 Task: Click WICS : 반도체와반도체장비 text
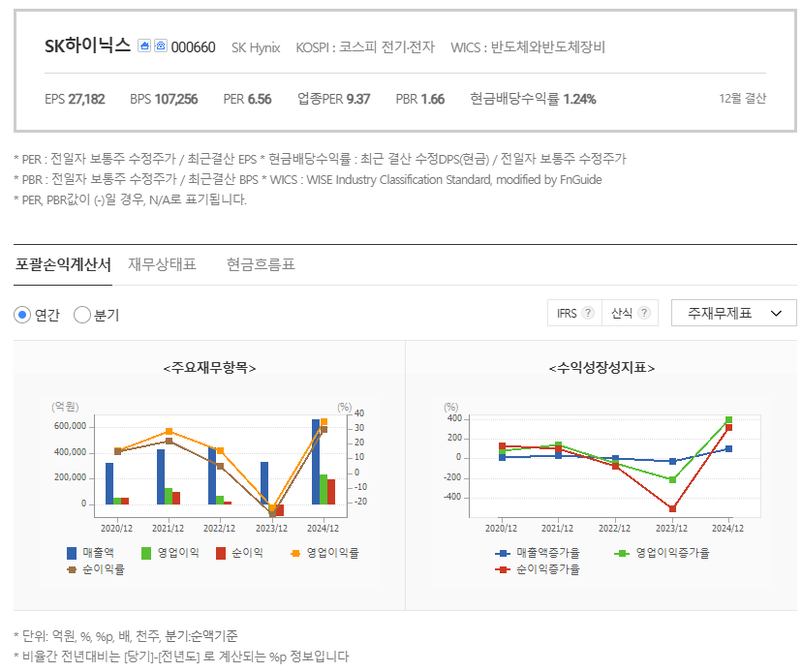click(x=528, y=47)
